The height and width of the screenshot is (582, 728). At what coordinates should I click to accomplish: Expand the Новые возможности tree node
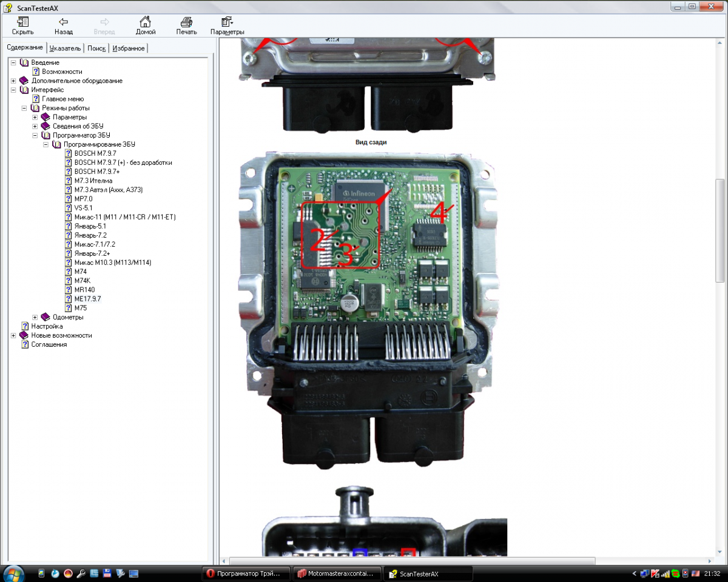tap(13, 335)
